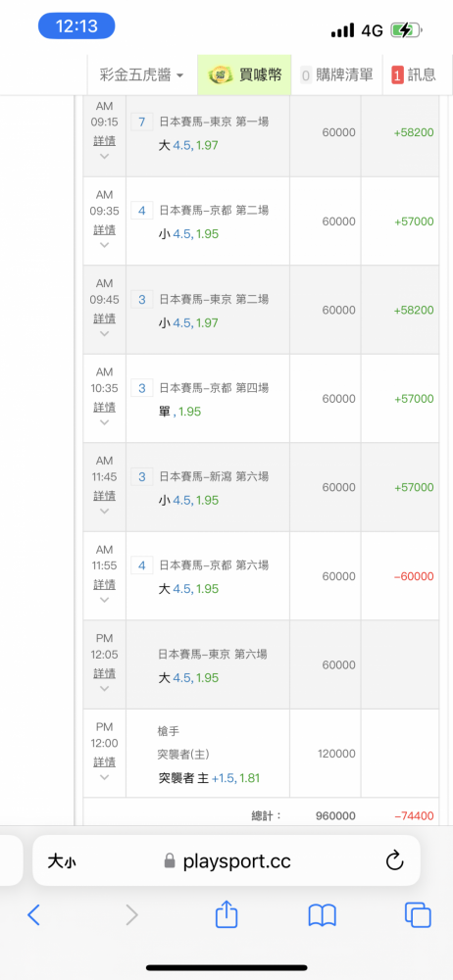Viewport: 453px width, 980px height.
Task: Expand chevron under AM 11:55 row
Action: (x=105, y=600)
